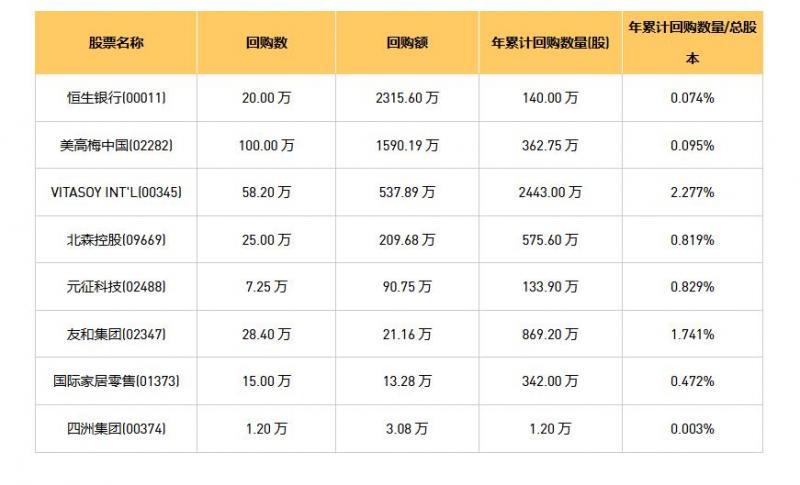Screen dimensions: 800x485
Task: Select the 100.00万 buyback count cell
Action: tap(267, 145)
